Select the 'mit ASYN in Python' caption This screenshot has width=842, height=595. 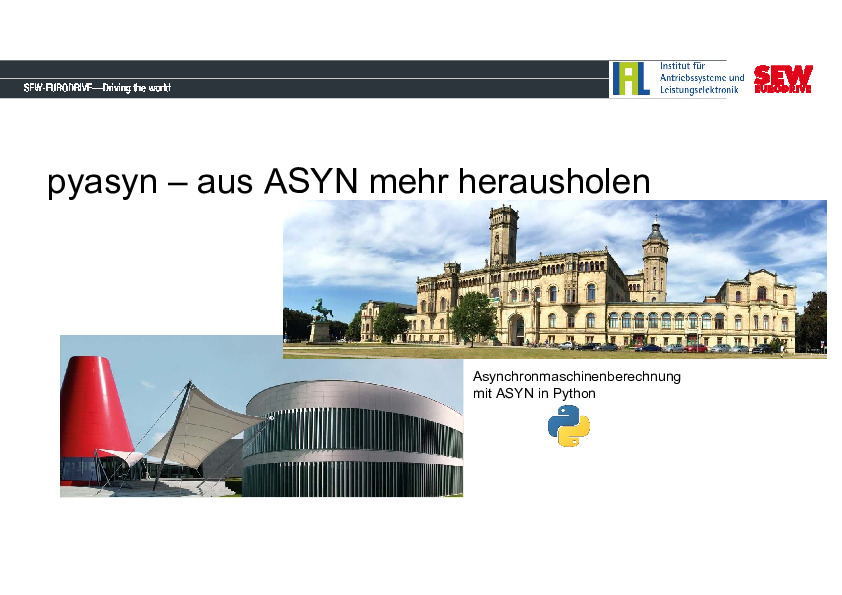tap(534, 393)
